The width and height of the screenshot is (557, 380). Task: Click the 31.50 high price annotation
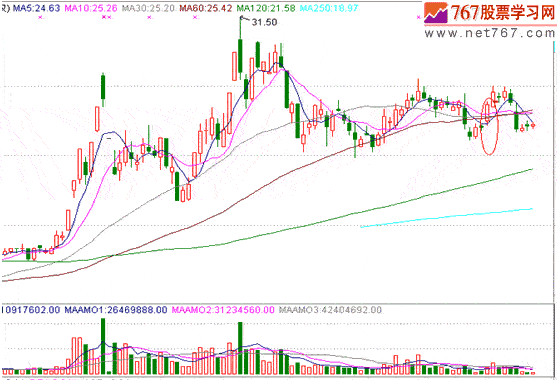[x=264, y=22]
